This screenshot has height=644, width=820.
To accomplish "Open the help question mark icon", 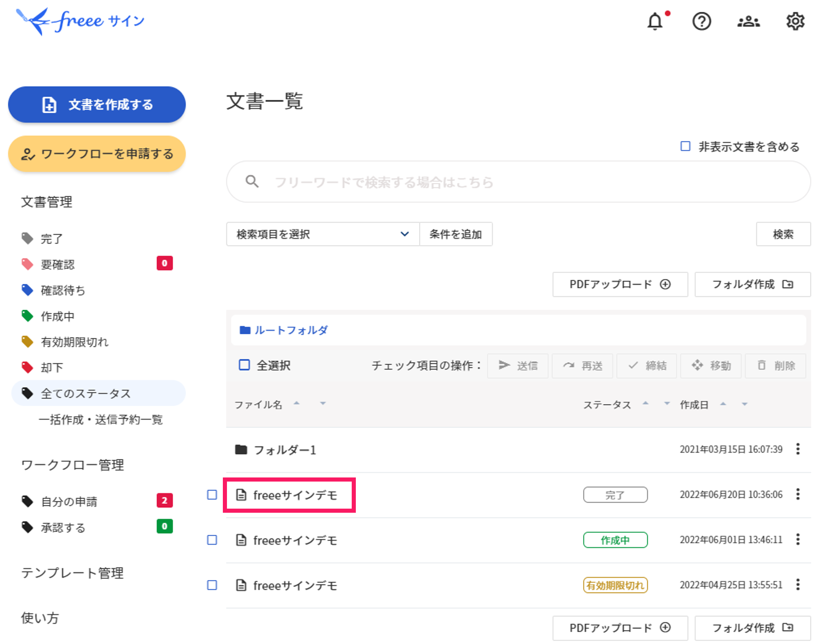I will click(x=701, y=21).
